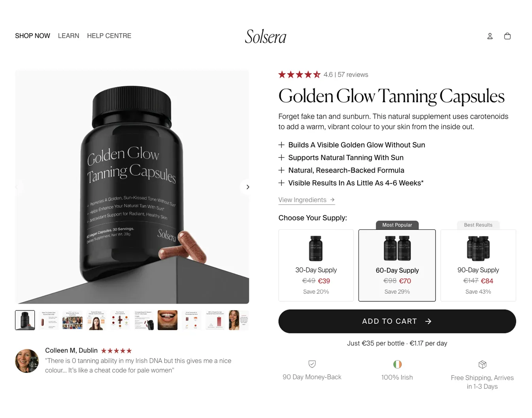Image resolution: width=532 pixels, height=418 pixels.
Task: Select the 30-Day Supply option
Action: pyautogui.click(x=316, y=265)
